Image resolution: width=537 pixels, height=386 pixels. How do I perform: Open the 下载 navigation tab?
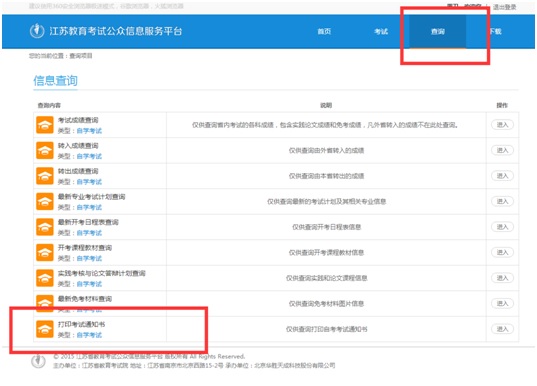click(x=495, y=32)
